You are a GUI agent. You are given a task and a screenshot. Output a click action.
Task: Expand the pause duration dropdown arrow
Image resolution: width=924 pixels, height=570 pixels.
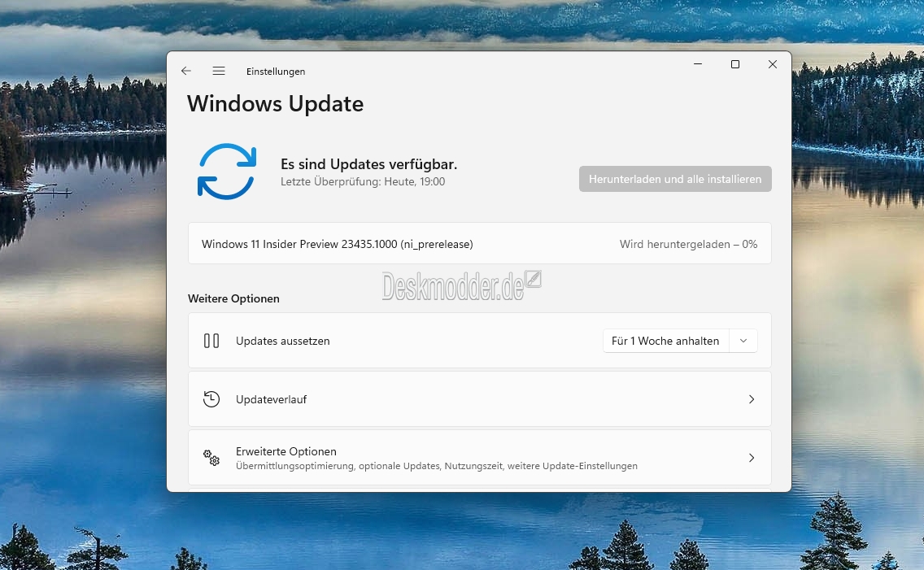(743, 341)
